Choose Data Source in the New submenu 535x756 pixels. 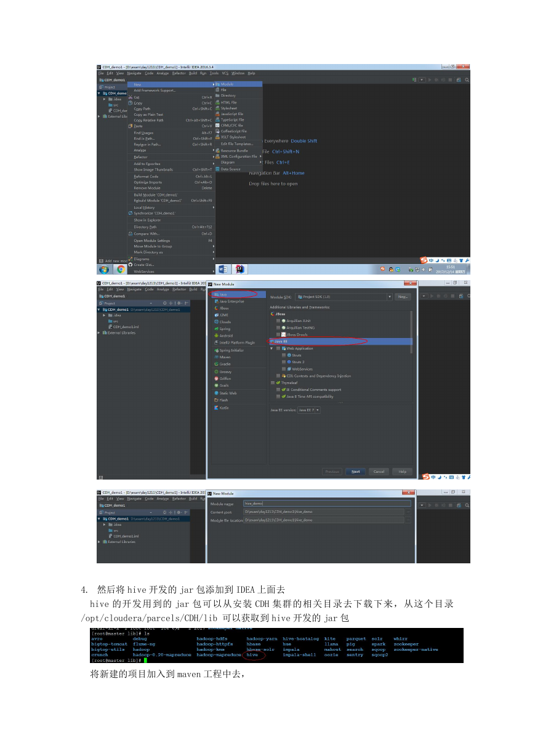[238, 169]
